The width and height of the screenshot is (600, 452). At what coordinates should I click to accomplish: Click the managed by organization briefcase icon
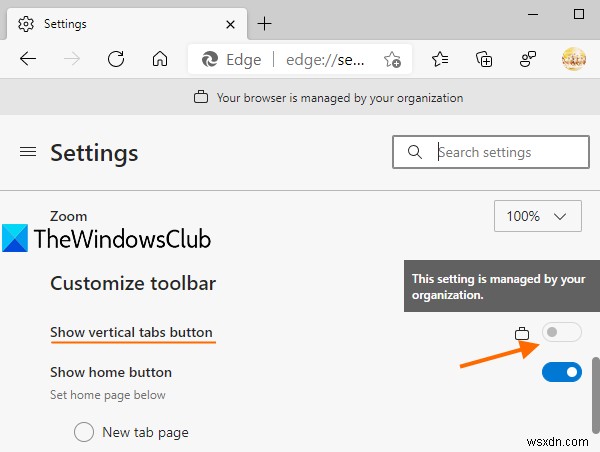(x=201, y=97)
